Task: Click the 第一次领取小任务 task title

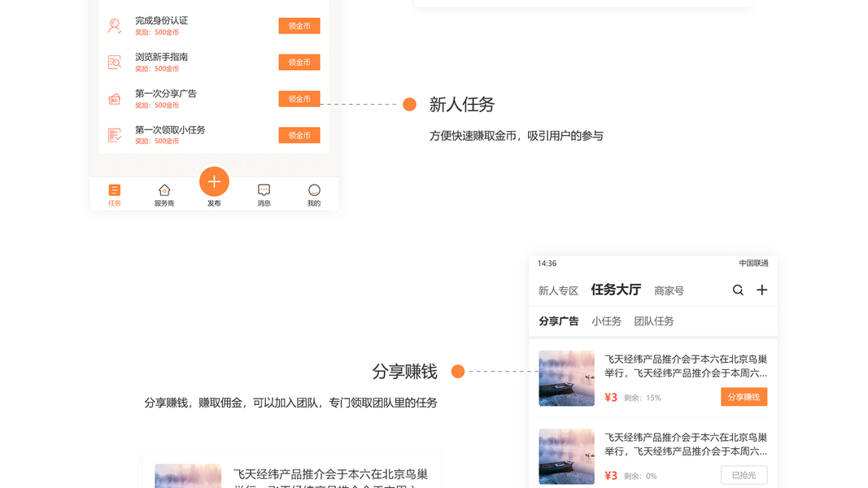Action: (170, 130)
